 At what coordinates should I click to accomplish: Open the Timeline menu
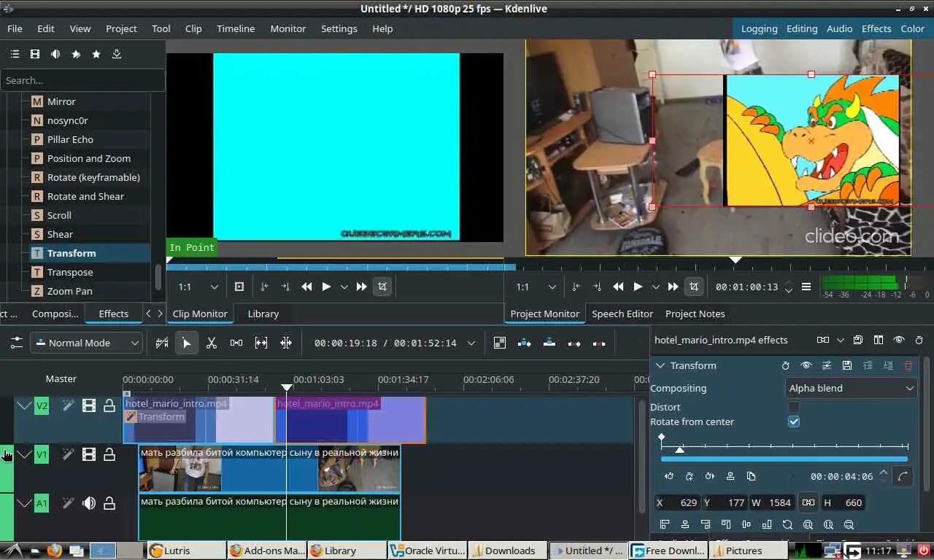coord(236,28)
